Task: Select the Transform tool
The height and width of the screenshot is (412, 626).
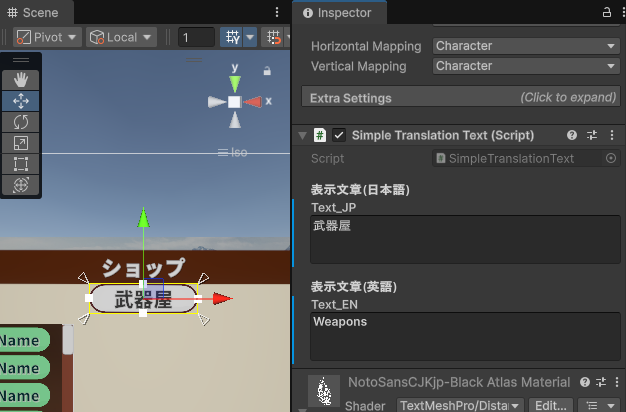Action: pos(21,184)
